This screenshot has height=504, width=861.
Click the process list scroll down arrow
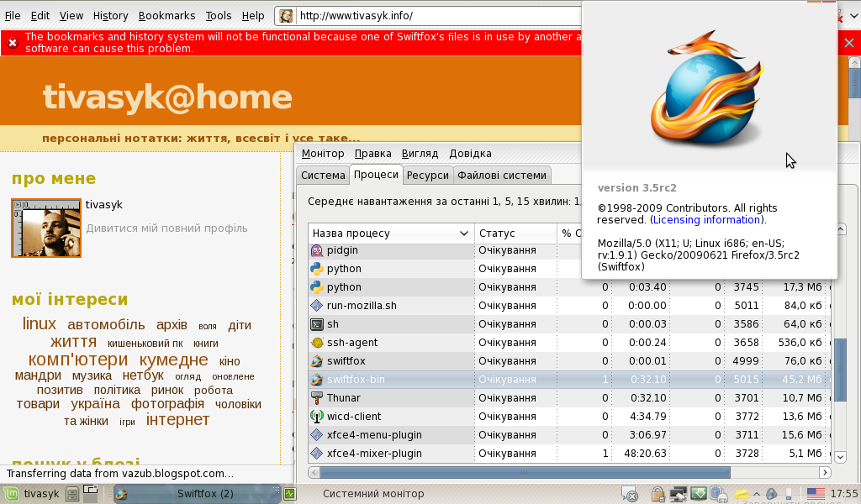[x=840, y=456]
